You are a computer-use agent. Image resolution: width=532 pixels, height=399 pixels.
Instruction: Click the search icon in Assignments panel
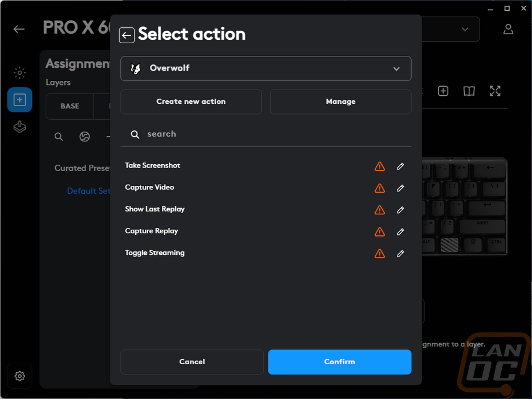59,137
